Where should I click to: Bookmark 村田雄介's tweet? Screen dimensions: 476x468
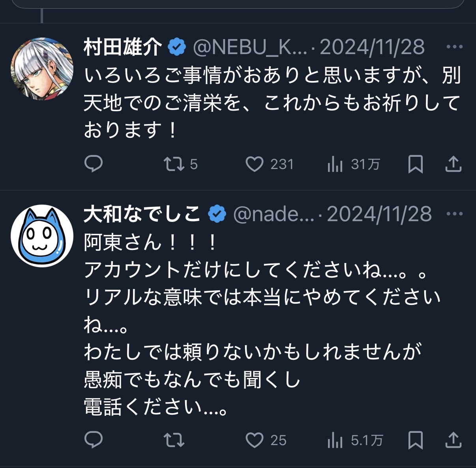[x=415, y=164]
